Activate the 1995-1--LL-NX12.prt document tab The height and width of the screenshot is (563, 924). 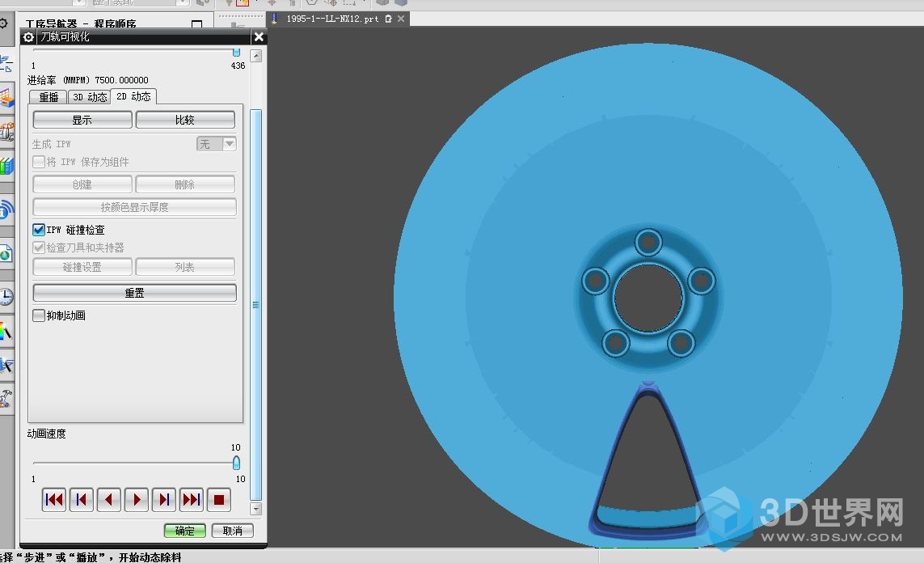(x=332, y=19)
